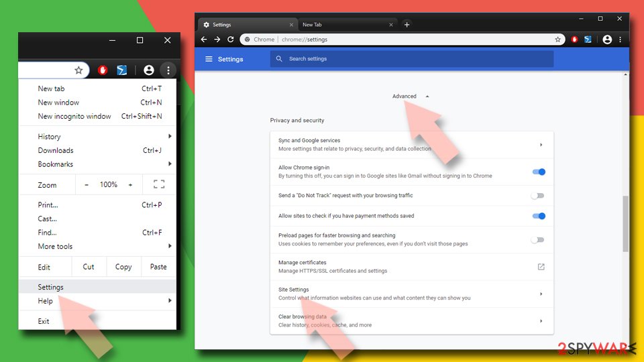Viewport: 644px width, 362px height.
Task: Click red shield extension in left window
Action: (103, 70)
